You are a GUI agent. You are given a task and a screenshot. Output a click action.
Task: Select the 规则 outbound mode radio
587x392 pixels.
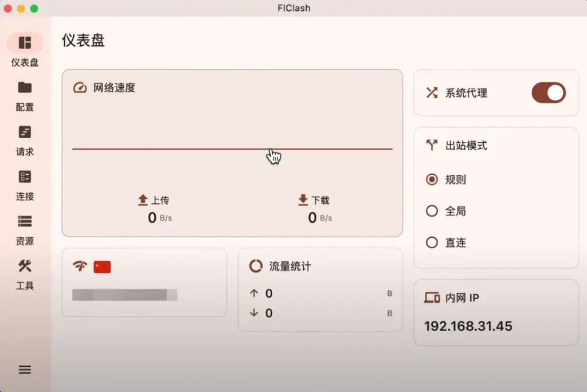[x=432, y=179]
